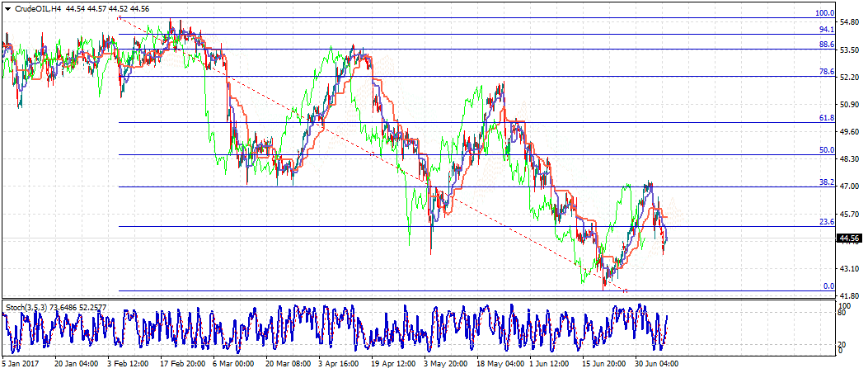Click the 54.80 price axis label

click(850, 23)
